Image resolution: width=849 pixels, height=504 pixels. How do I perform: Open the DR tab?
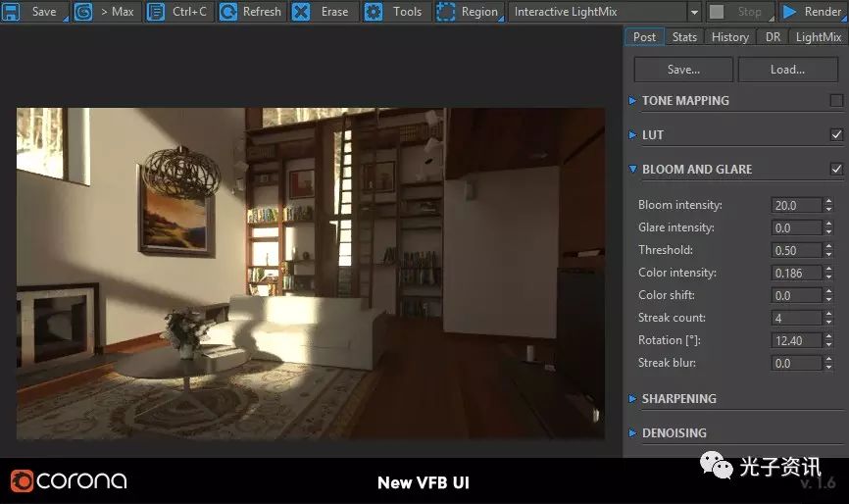773,37
